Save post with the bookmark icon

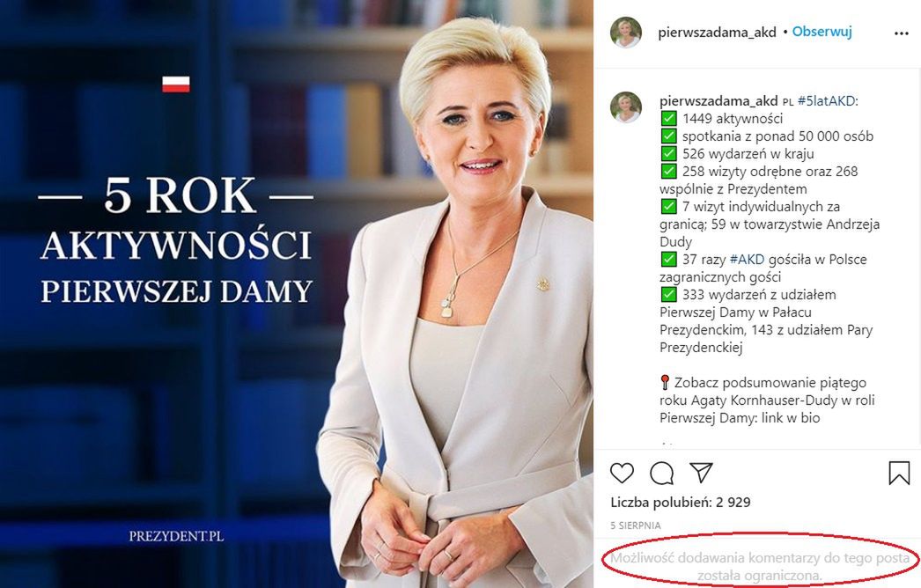point(899,473)
